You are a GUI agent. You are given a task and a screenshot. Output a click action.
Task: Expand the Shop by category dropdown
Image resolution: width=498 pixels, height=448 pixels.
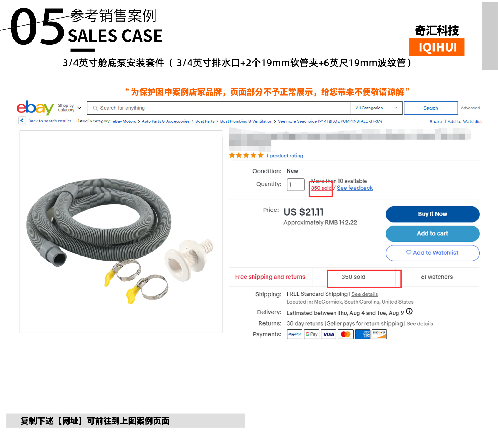pyautogui.click(x=70, y=108)
